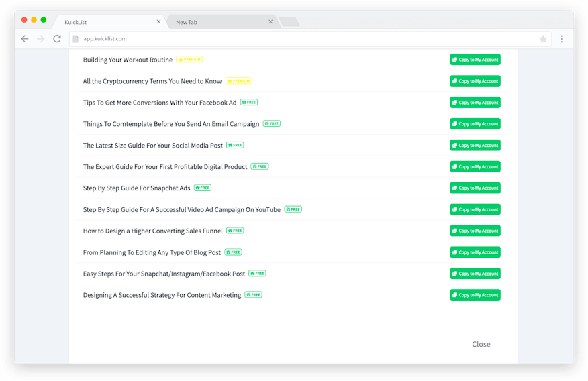Open the browser three-dot menu
The width and height of the screenshot is (588, 381).
(x=562, y=39)
